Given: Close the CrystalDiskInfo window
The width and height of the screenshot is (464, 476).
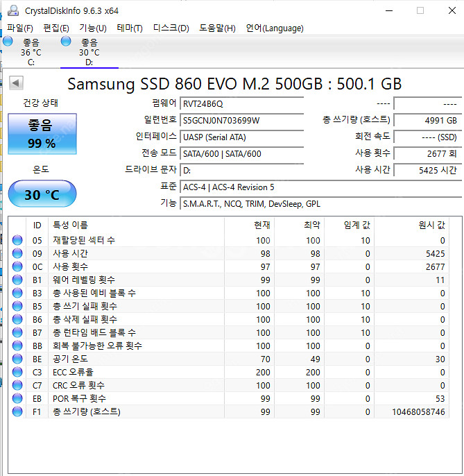Looking at the screenshot, I should point(452,10).
